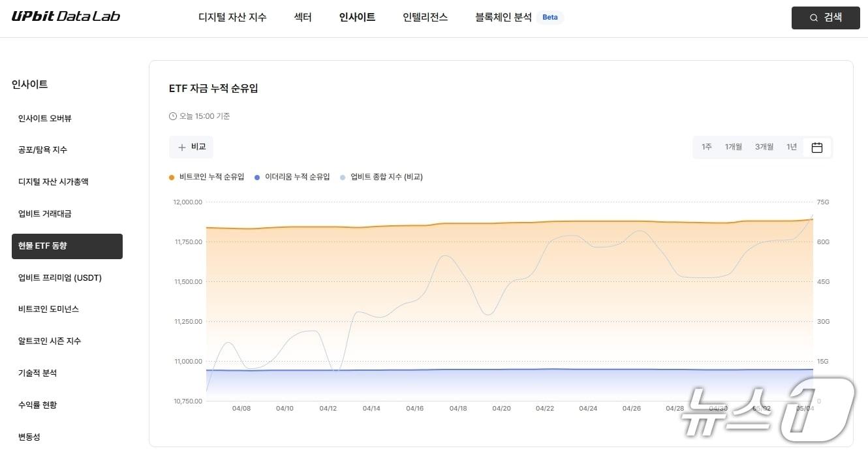Open the 디지털 자산 지수 menu
Screen dimensions: 868x455
[x=232, y=18]
